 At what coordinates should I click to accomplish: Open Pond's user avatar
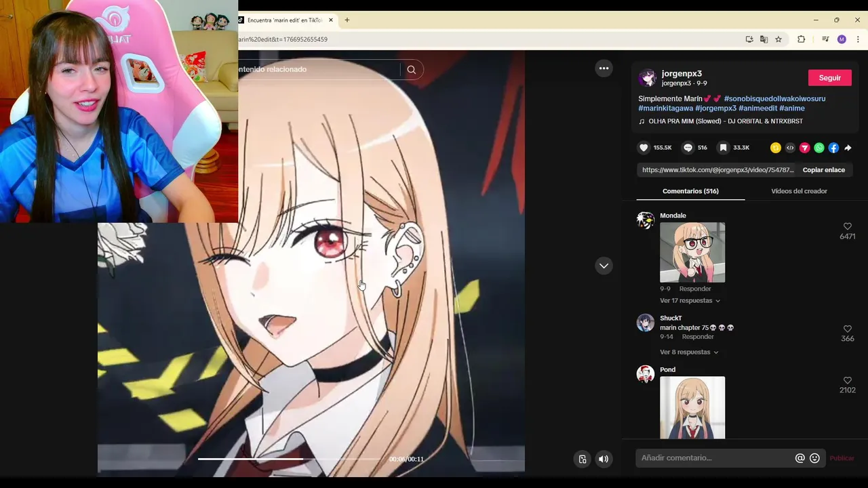pyautogui.click(x=646, y=374)
